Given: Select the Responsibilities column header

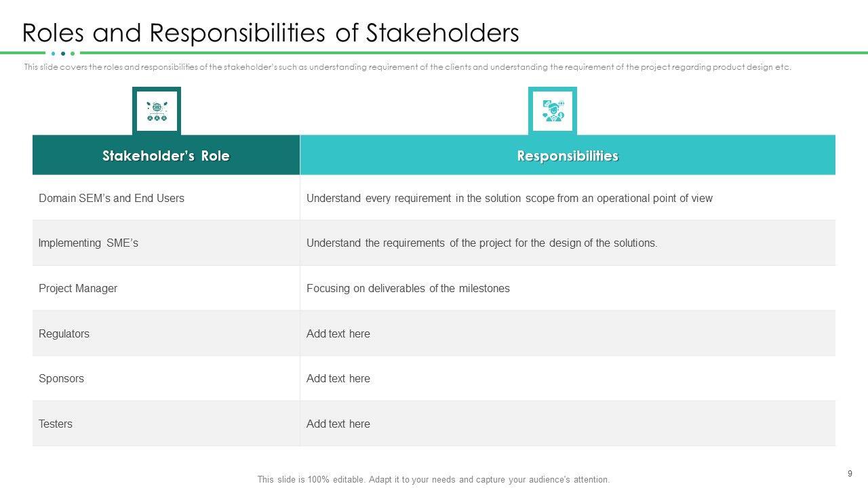Looking at the screenshot, I should tap(568, 156).
